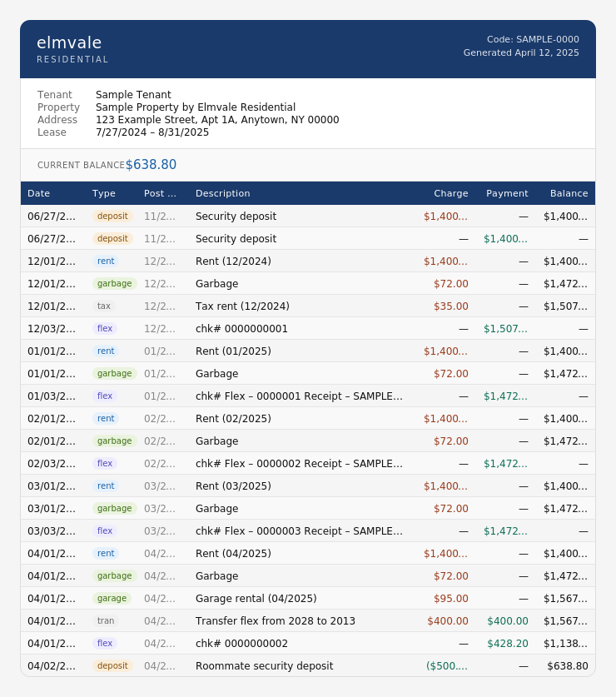
Task: Click chk# 0000000002 description
Action: click(x=241, y=643)
